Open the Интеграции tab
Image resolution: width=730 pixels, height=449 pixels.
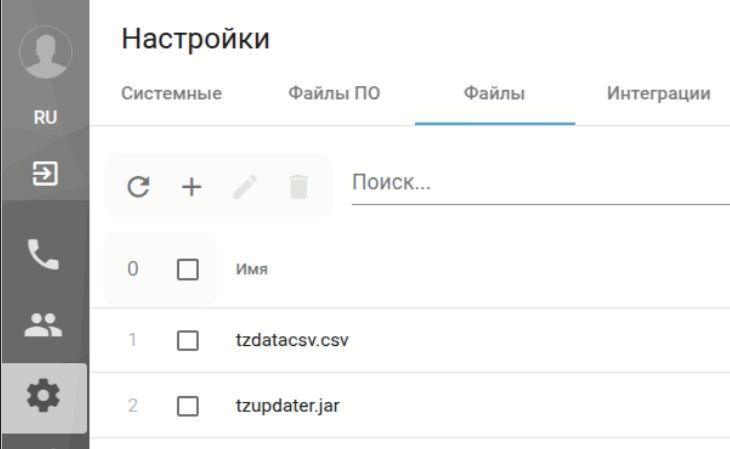(x=658, y=94)
